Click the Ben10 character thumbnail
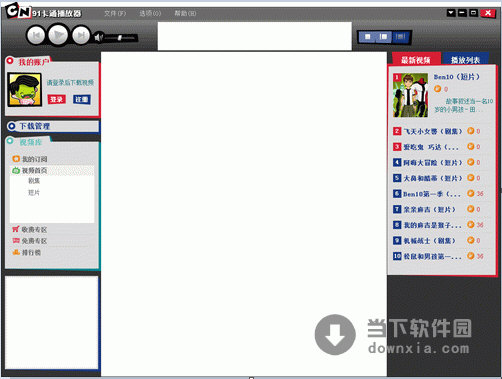Viewport: 502px width, 379px height. [410, 95]
